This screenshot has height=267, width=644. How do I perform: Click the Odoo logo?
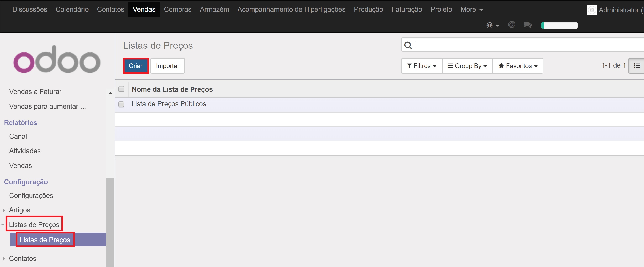(x=57, y=60)
